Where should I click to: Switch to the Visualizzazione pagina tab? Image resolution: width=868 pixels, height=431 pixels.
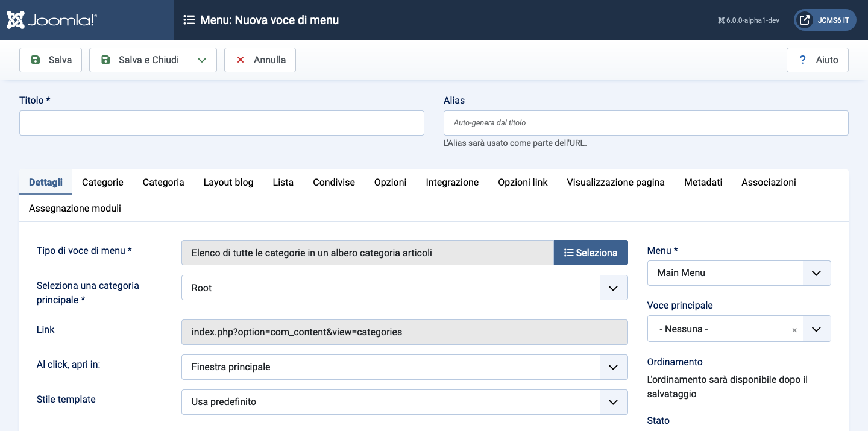click(615, 182)
